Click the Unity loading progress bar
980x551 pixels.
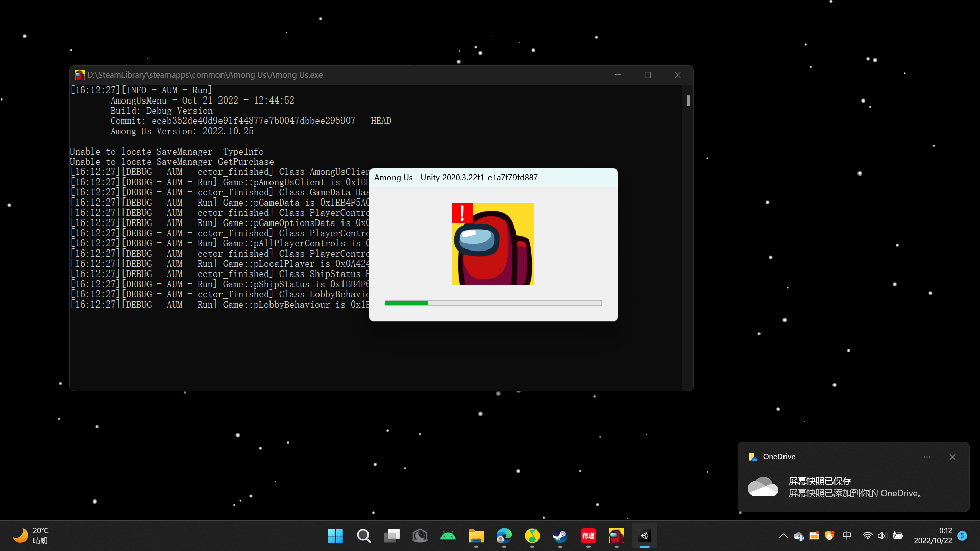point(493,303)
